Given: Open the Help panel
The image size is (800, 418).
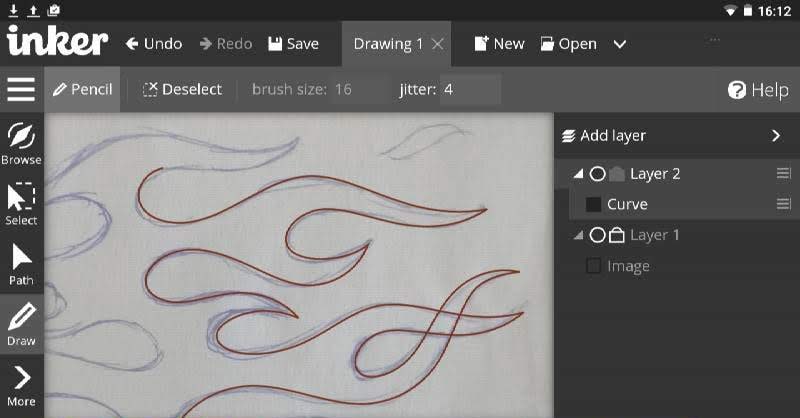Looking at the screenshot, I should click(x=758, y=90).
